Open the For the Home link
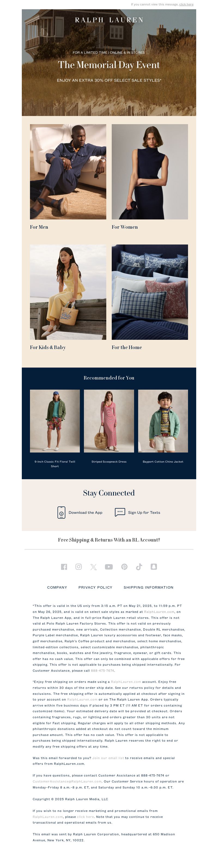This screenshot has height=868, width=218. [126, 347]
